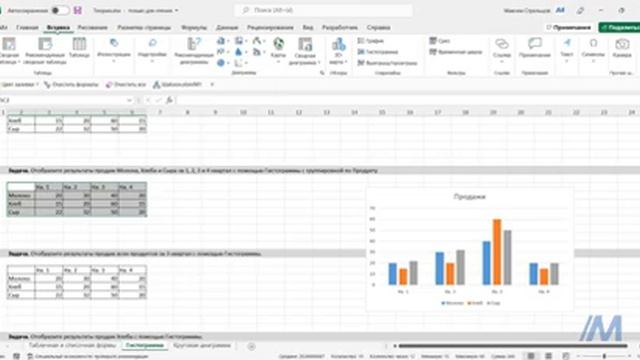
Task: Switch to the Рисование ribbon tab
Action: (x=93, y=27)
